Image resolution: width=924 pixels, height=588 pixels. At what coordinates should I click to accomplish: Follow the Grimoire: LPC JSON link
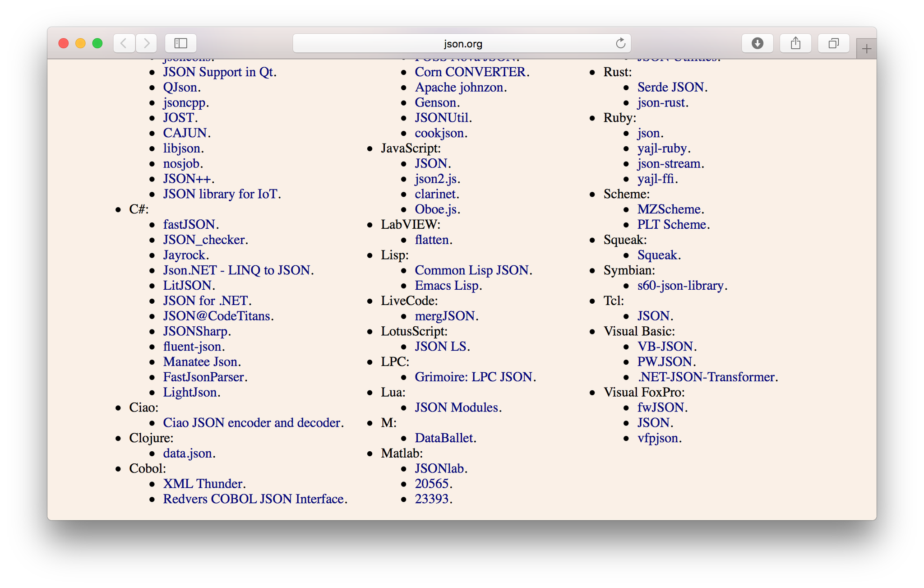(x=473, y=377)
